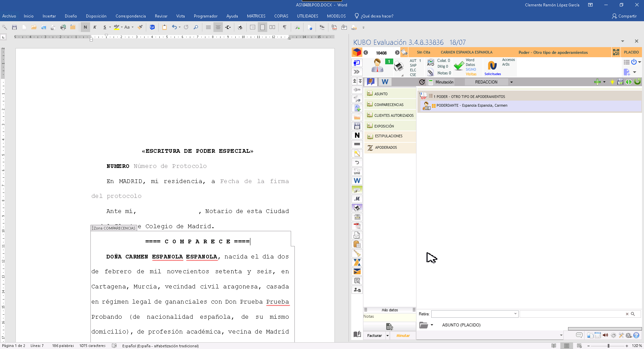The image size is (644, 349).
Task: Click the Minutar button
Action: [x=403, y=336]
